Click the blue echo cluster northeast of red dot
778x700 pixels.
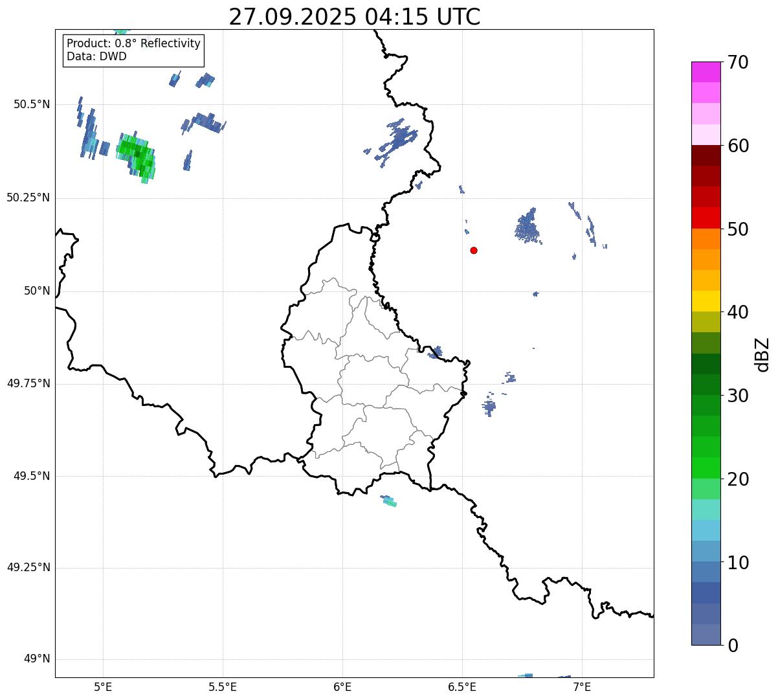528,227
